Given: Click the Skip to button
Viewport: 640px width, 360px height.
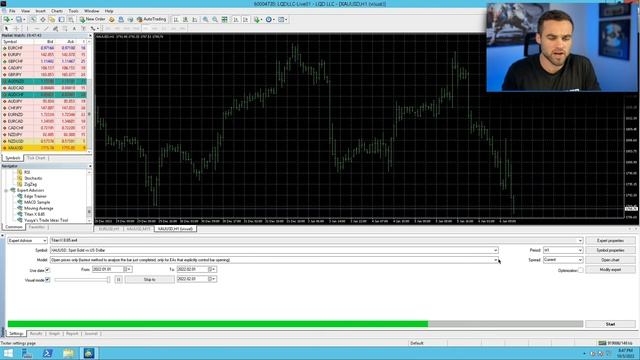Looking at the screenshot, I should pyautogui.click(x=149, y=280).
